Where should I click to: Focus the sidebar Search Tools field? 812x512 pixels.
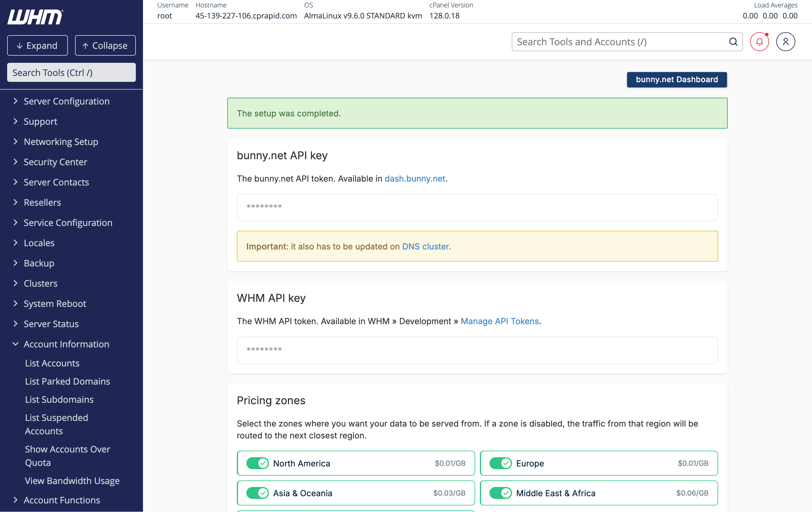click(x=71, y=72)
